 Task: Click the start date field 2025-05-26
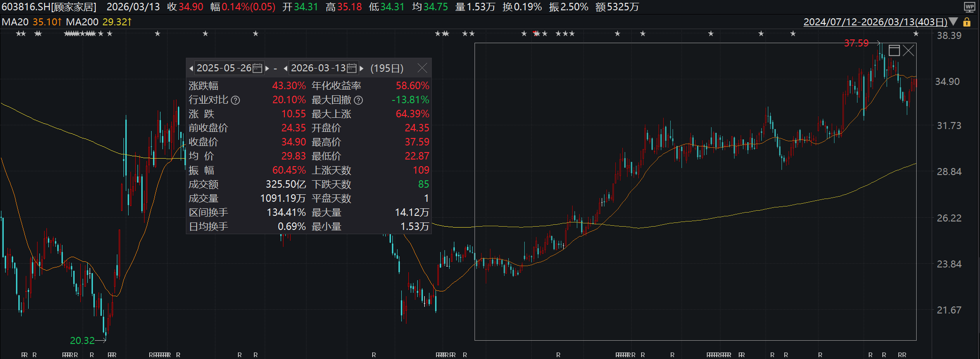224,68
